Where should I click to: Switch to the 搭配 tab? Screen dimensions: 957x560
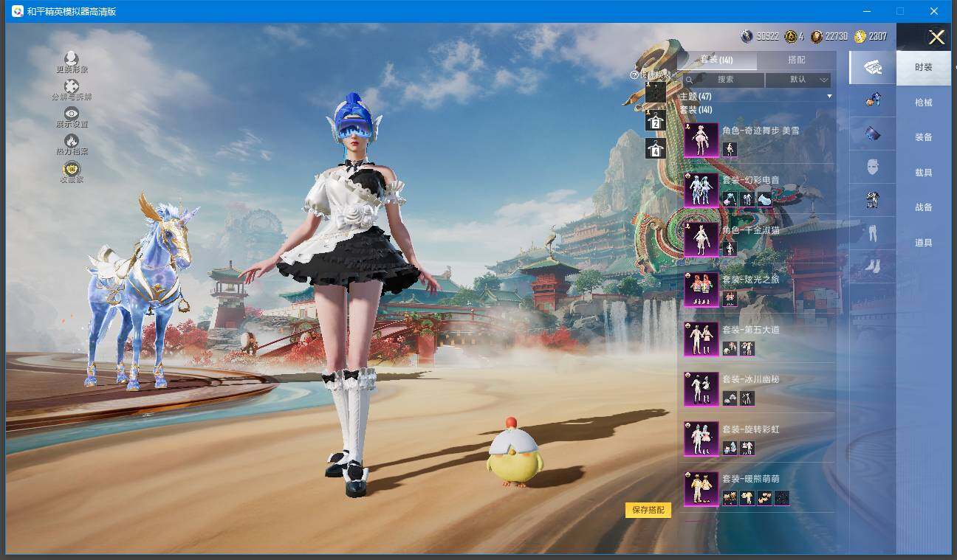tap(797, 60)
